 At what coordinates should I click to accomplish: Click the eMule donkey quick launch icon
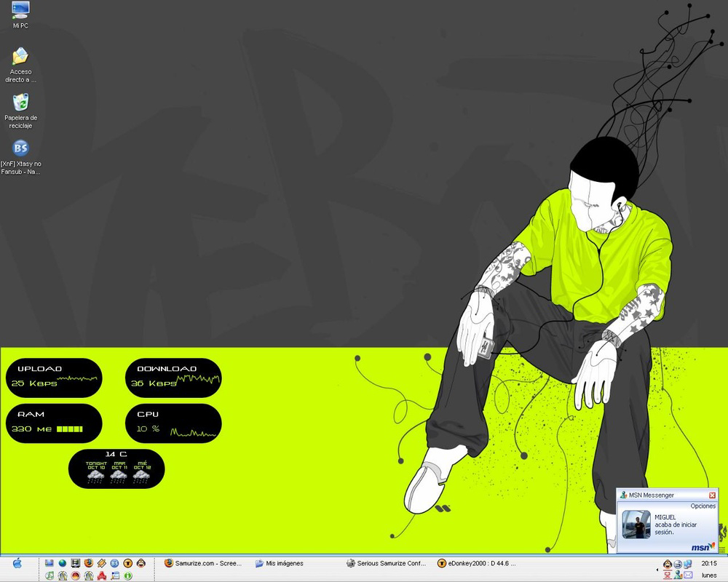pyautogui.click(x=141, y=562)
